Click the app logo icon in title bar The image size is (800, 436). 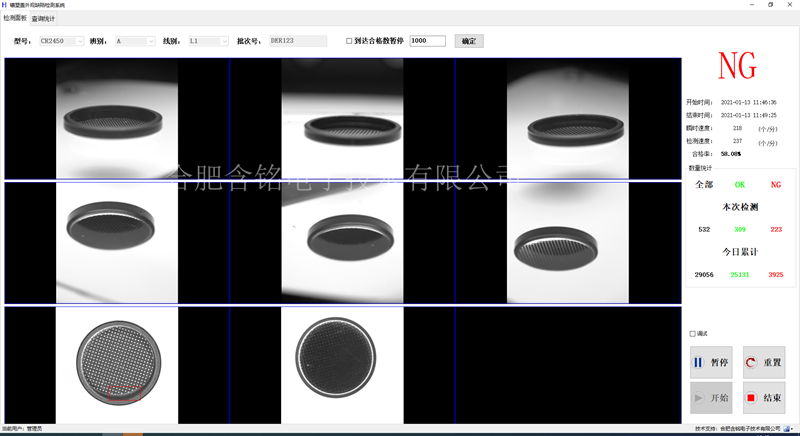point(4,5)
